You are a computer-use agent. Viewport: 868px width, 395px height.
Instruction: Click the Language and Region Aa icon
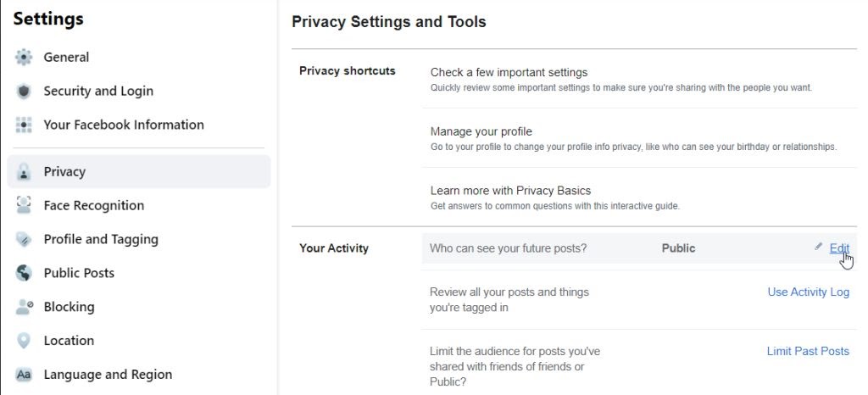pos(24,375)
